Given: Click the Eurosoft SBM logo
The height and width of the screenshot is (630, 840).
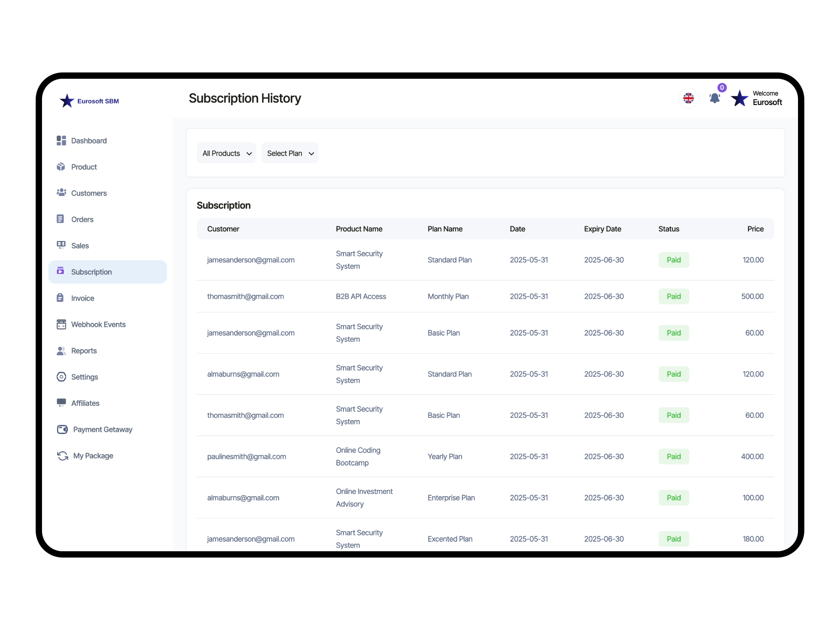Looking at the screenshot, I should 89,101.
